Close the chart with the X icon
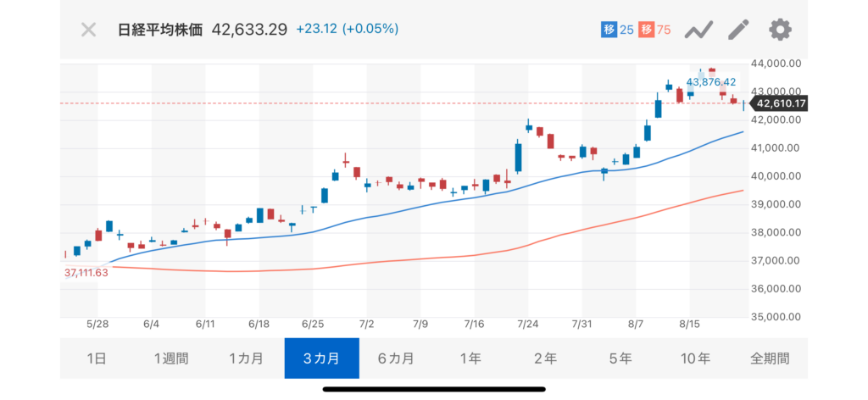 click(x=88, y=30)
